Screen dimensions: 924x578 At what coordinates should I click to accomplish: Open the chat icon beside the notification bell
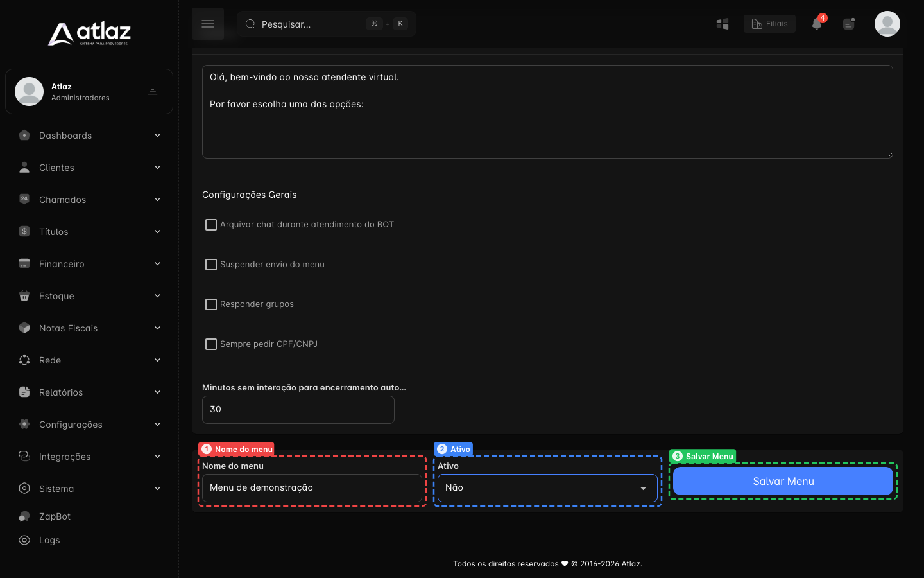pyautogui.click(x=849, y=24)
